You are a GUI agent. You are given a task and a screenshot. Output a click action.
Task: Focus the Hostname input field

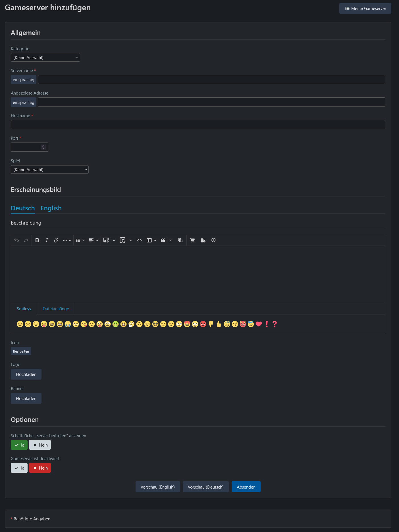[x=198, y=125]
